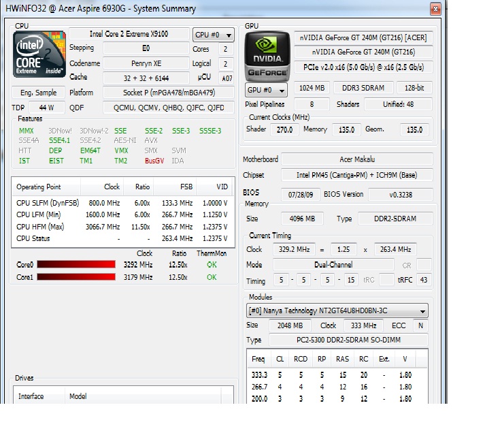This screenshot has width=500, height=448.
Task: Click the Core0 ThermMon OK status
Action: click(x=212, y=265)
